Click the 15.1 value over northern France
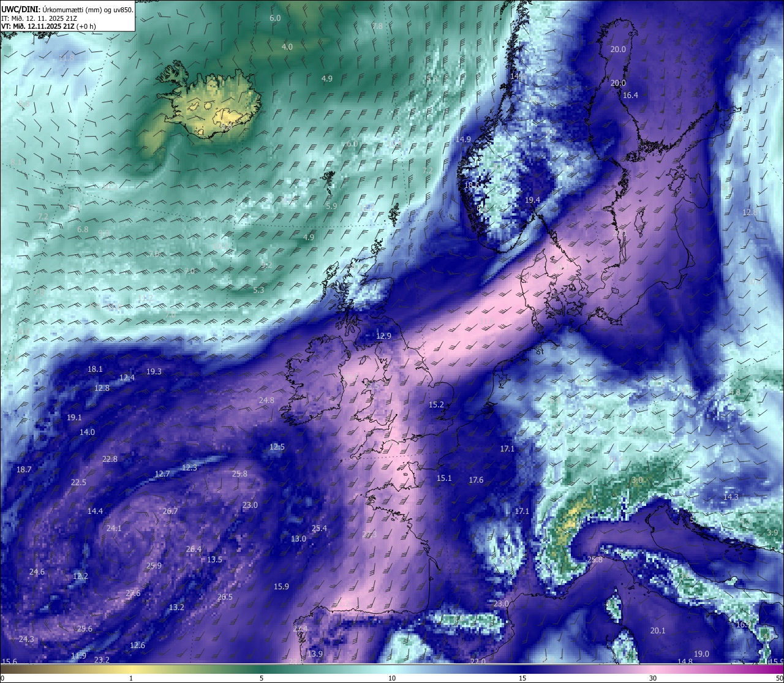784x683 pixels. [444, 478]
